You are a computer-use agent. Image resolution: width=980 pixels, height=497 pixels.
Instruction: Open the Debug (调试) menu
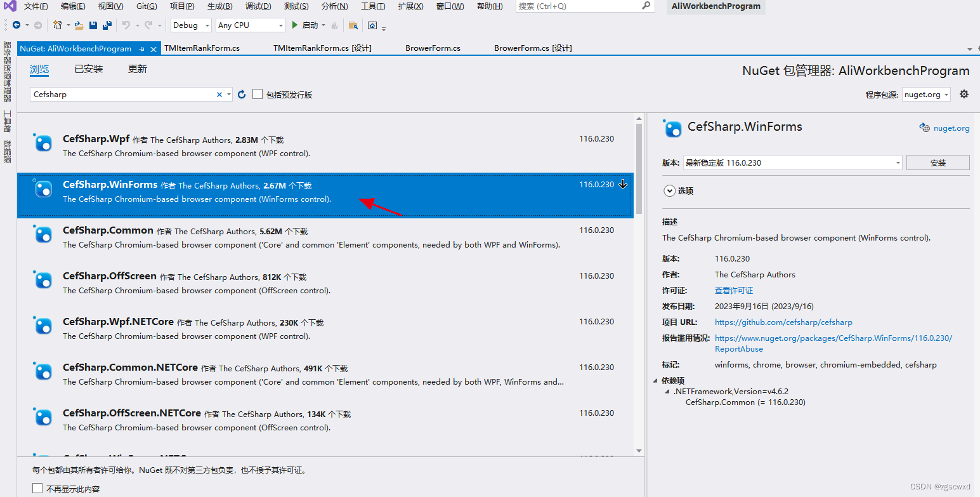click(x=258, y=6)
